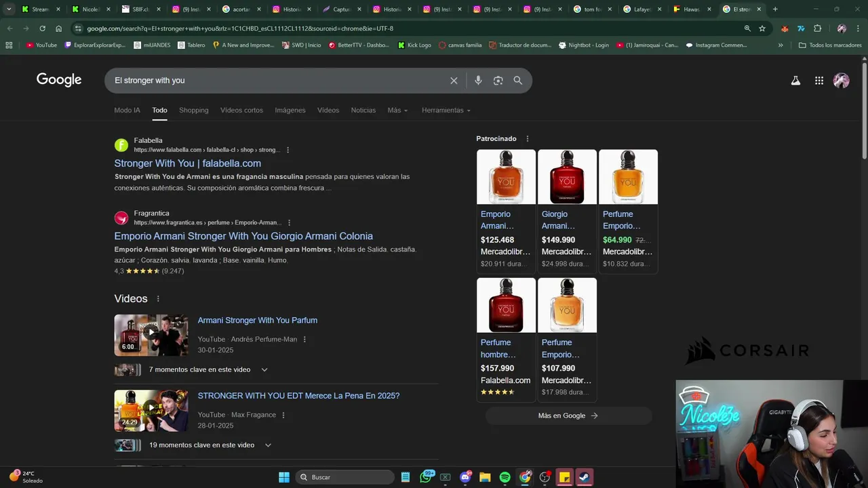Reload the page
The width and height of the screenshot is (868, 488).
[42, 28]
